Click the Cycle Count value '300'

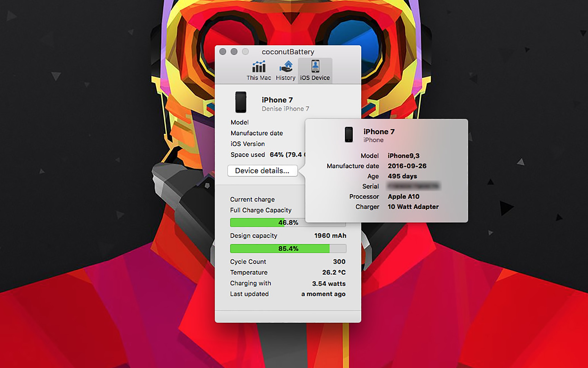click(x=339, y=262)
